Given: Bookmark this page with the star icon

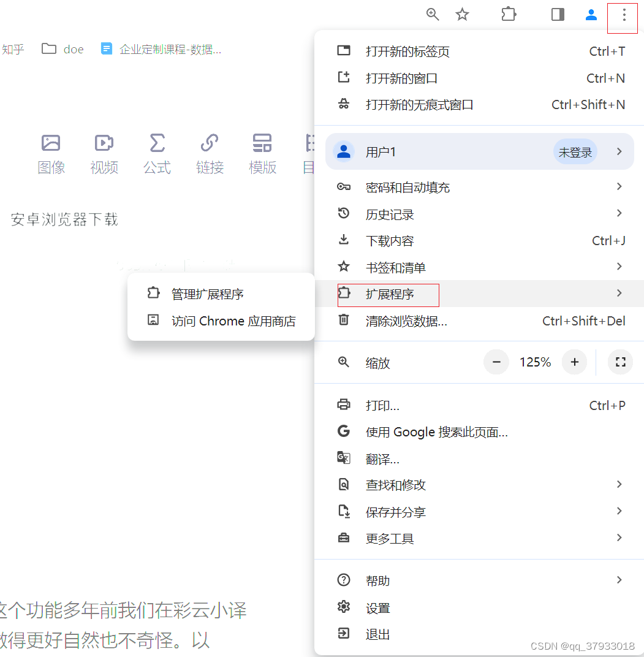Looking at the screenshot, I should tap(462, 14).
